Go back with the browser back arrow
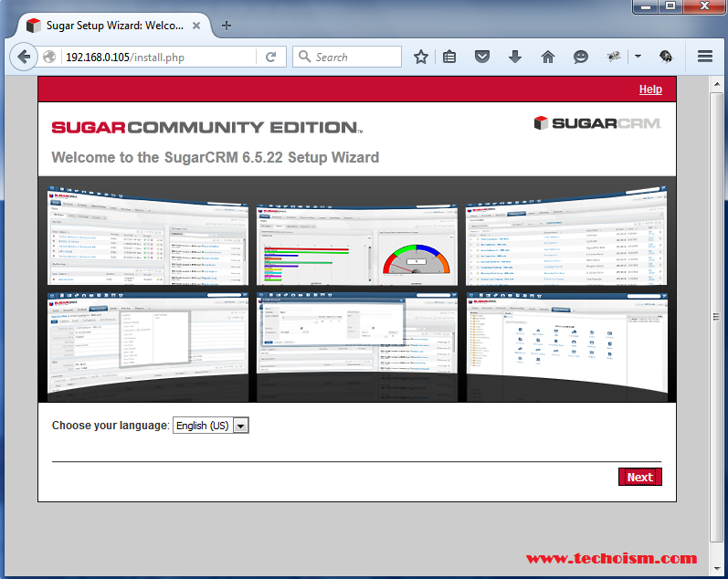This screenshot has height=579, width=728. point(23,58)
